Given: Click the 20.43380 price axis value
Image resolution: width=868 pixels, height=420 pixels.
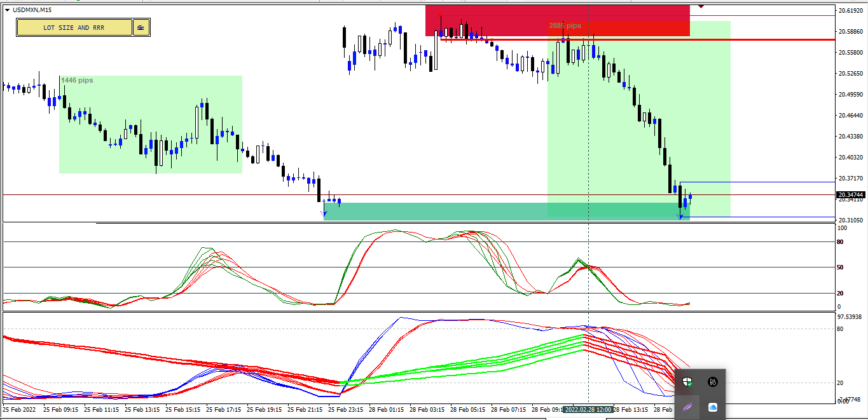Looking at the screenshot, I should pos(851,137).
